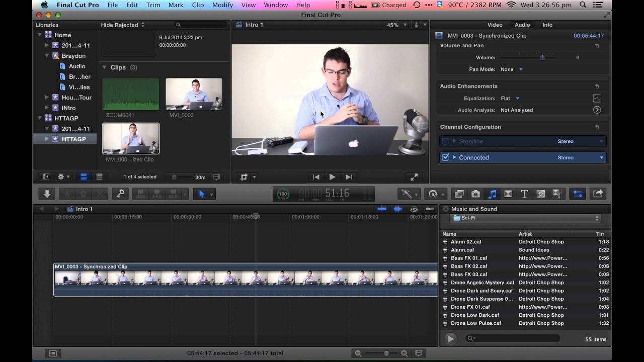Screen dimensions: 644x362
Task: Open the Equalization Flat dropdown
Action: (510, 99)
